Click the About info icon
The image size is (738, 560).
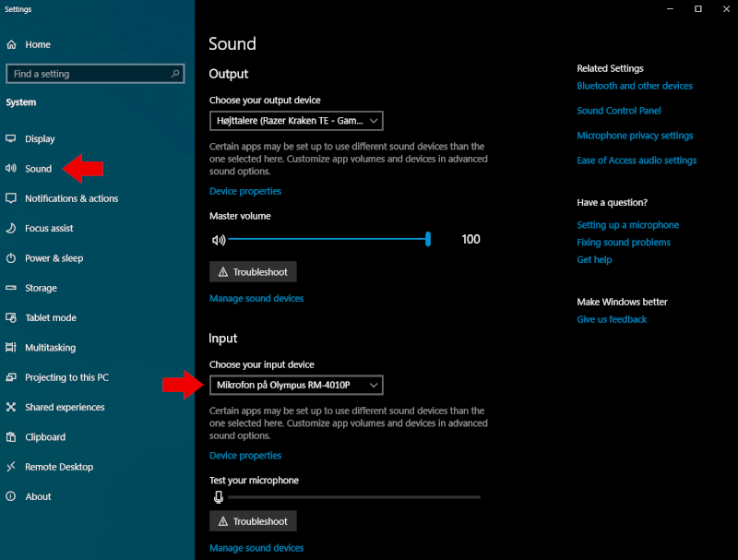[x=11, y=496]
